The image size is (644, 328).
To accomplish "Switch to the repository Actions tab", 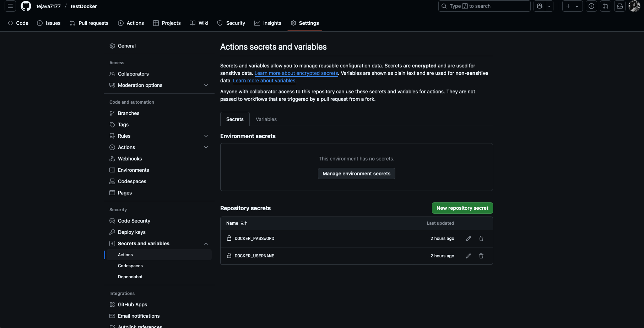I will pos(131,23).
